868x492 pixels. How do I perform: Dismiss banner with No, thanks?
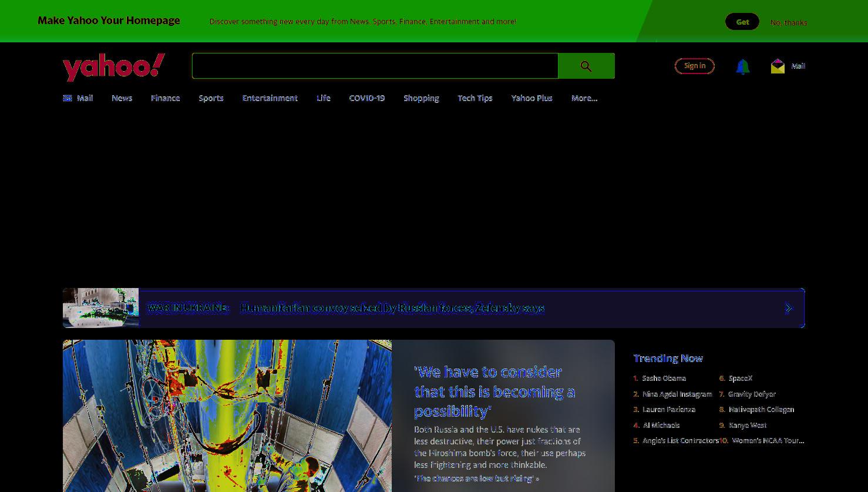click(788, 22)
